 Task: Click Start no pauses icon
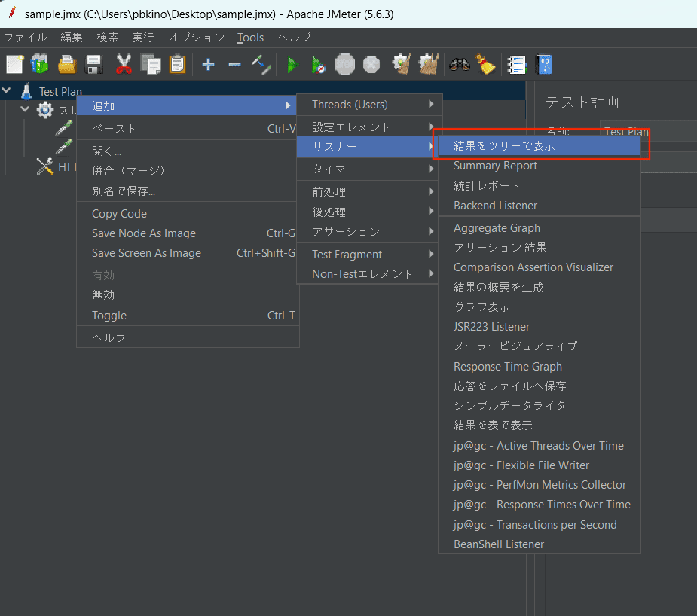318,65
